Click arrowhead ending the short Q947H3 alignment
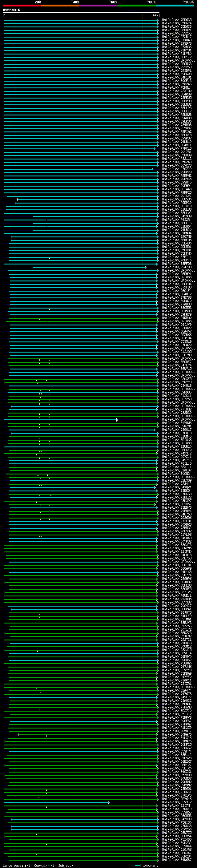This screenshot has width=197, height=868. [146, 268]
